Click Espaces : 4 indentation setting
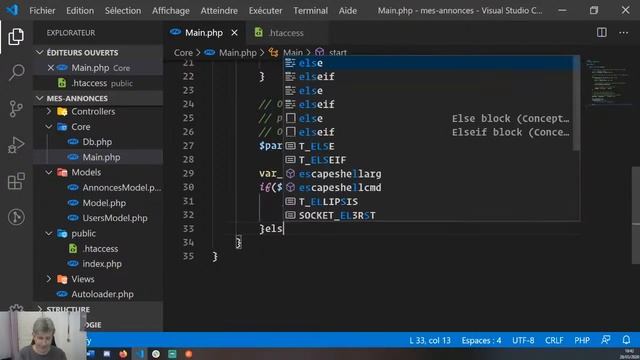Screen dimensions: 640x360 481,340
